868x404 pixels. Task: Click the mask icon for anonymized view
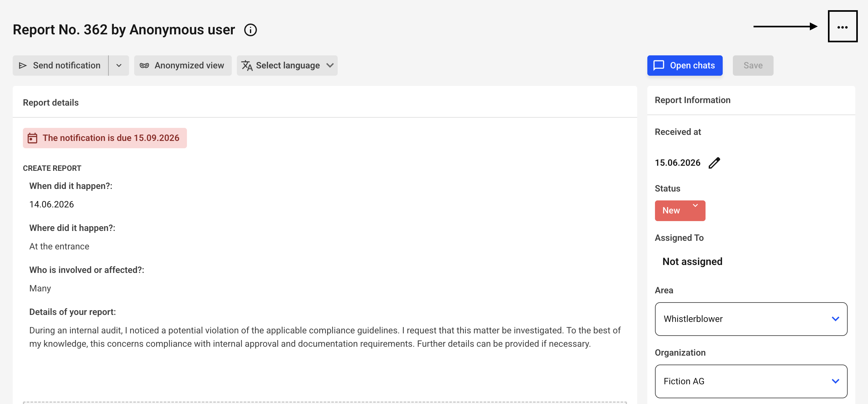[x=144, y=66]
